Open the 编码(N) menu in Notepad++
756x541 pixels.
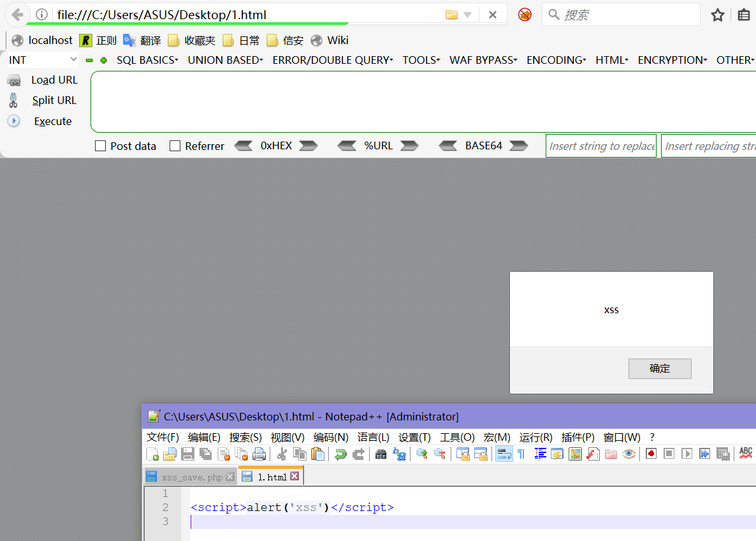coord(331,437)
